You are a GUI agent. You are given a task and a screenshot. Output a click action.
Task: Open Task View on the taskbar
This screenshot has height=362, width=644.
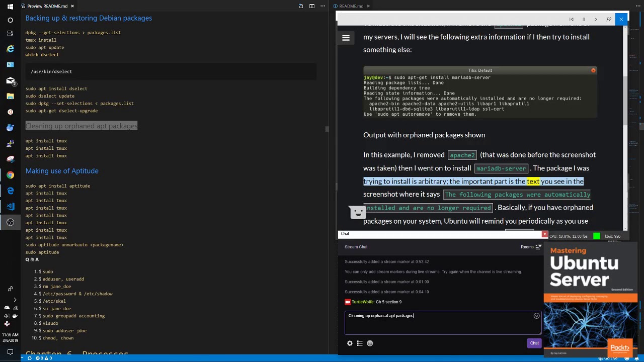[10, 33]
